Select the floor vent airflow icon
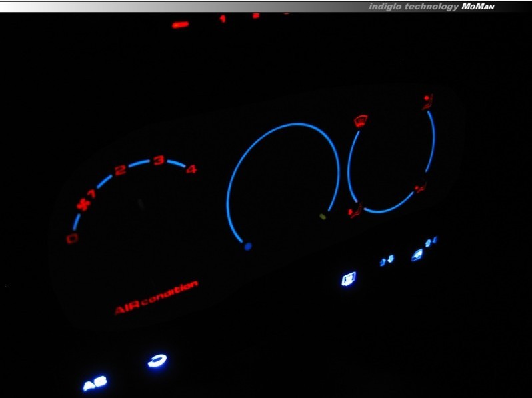Image resolution: width=532 pixels, height=398 pixels. tap(420, 188)
